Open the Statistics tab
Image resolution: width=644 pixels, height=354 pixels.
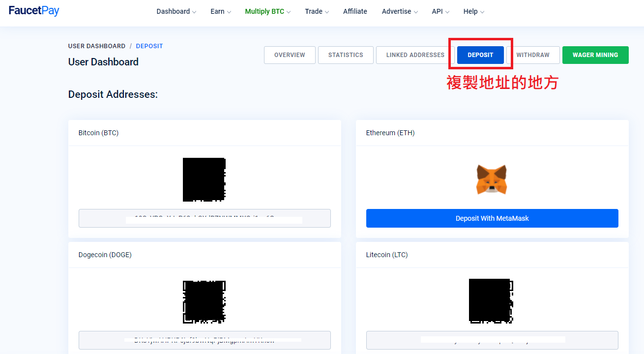pos(346,55)
